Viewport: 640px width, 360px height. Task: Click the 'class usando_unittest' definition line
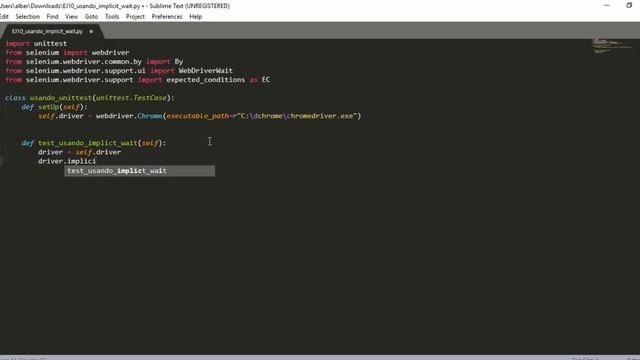90,98
